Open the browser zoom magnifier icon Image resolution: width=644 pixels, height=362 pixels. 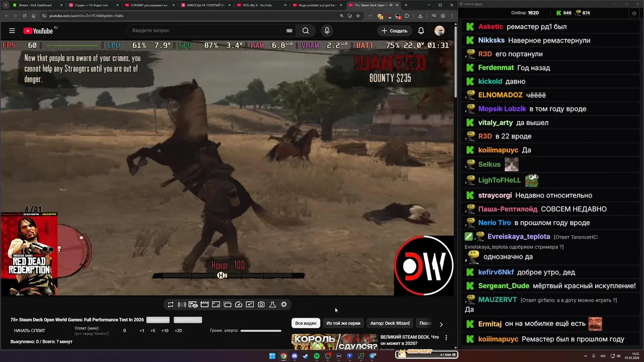(342, 16)
